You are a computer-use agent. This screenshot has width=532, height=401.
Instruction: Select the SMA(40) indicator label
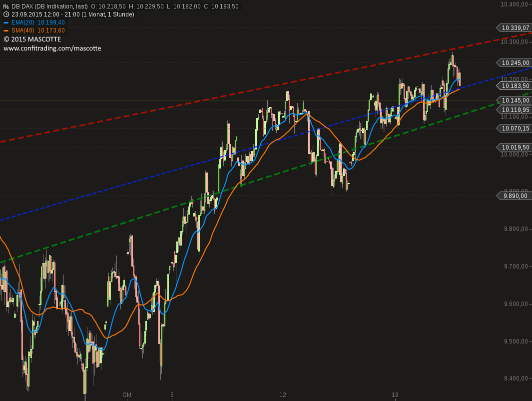(23, 30)
